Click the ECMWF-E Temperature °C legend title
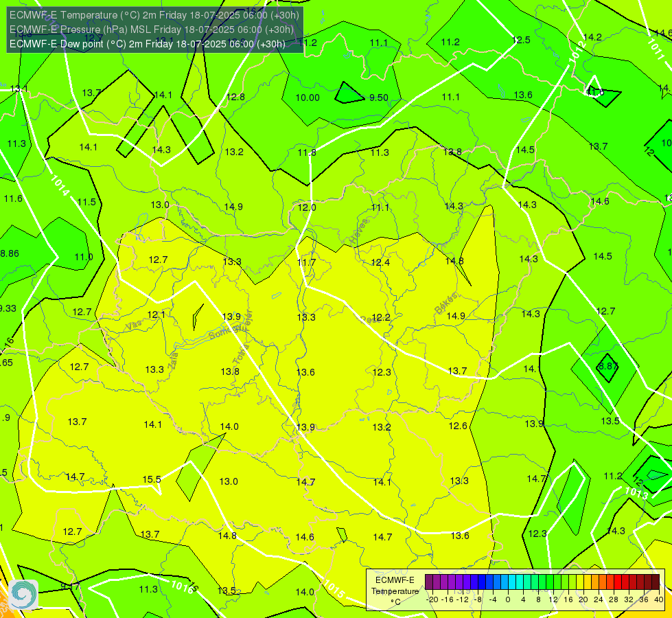The width and height of the screenshot is (672, 618). point(395,591)
